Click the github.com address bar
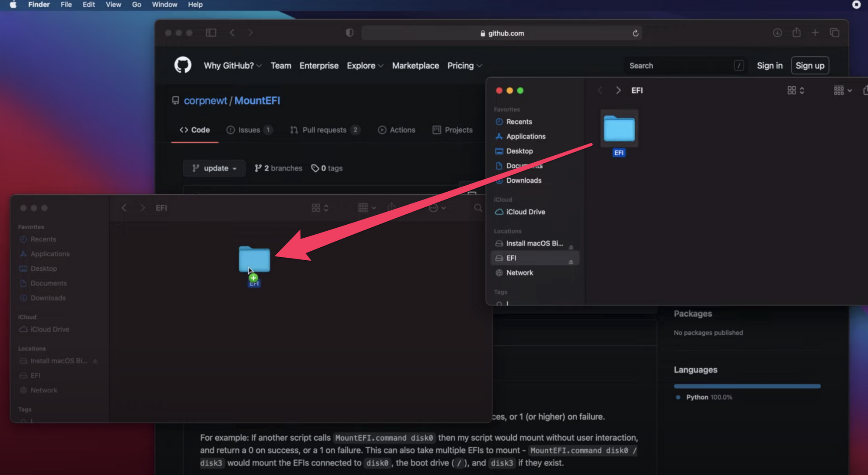The width and height of the screenshot is (868, 475). [x=502, y=33]
